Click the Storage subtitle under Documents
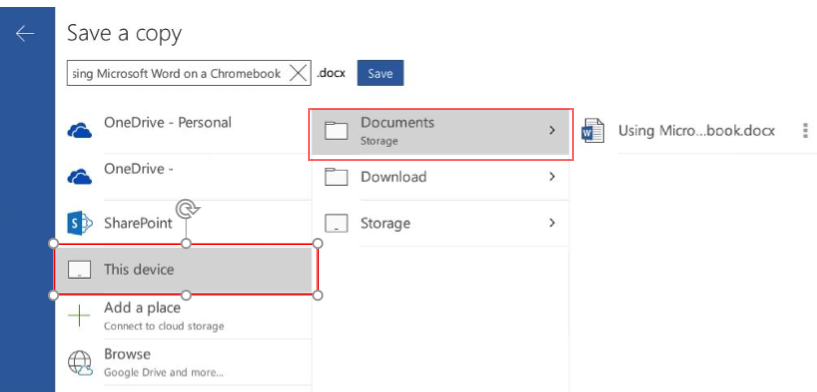817x392 pixels. [x=379, y=141]
